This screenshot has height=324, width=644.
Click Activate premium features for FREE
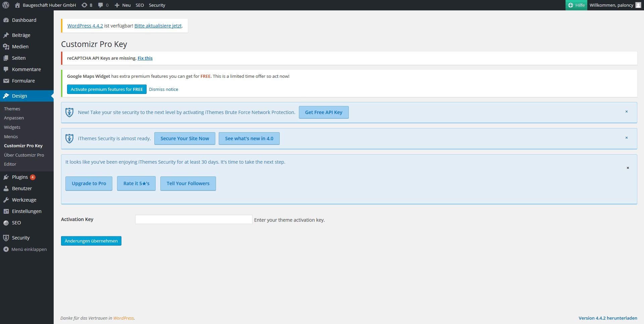point(107,90)
